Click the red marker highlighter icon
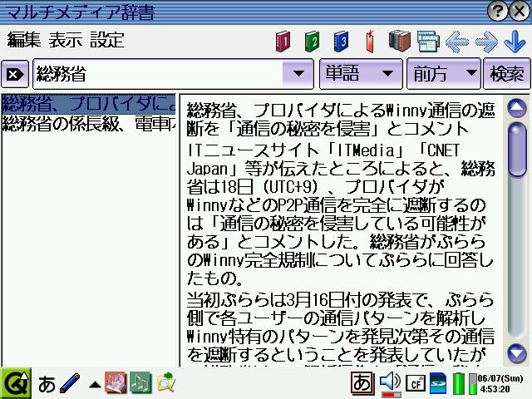The width and height of the screenshot is (532, 399). point(370,42)
